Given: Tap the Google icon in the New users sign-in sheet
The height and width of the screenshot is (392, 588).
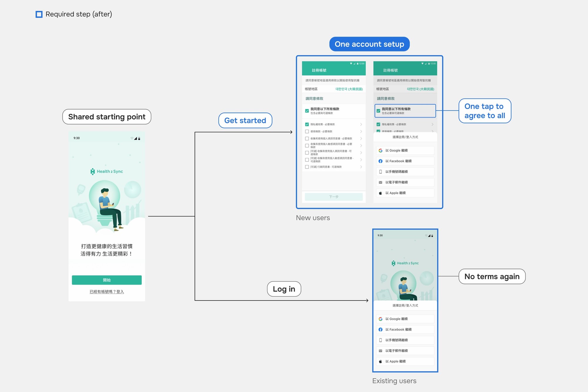Looking at the screenshot, I should point(380,151).
